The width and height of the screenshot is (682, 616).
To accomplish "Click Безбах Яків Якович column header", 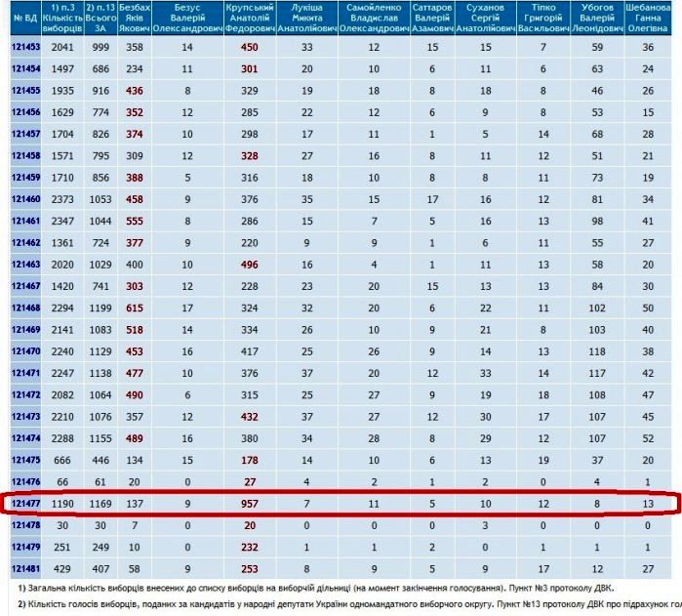I will pos(135,19).
